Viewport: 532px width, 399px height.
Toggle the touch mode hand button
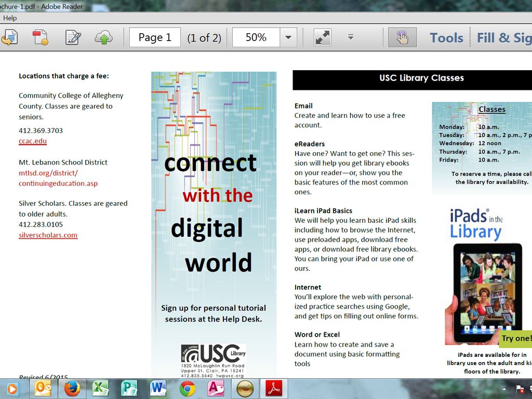(x=402, y=37)
